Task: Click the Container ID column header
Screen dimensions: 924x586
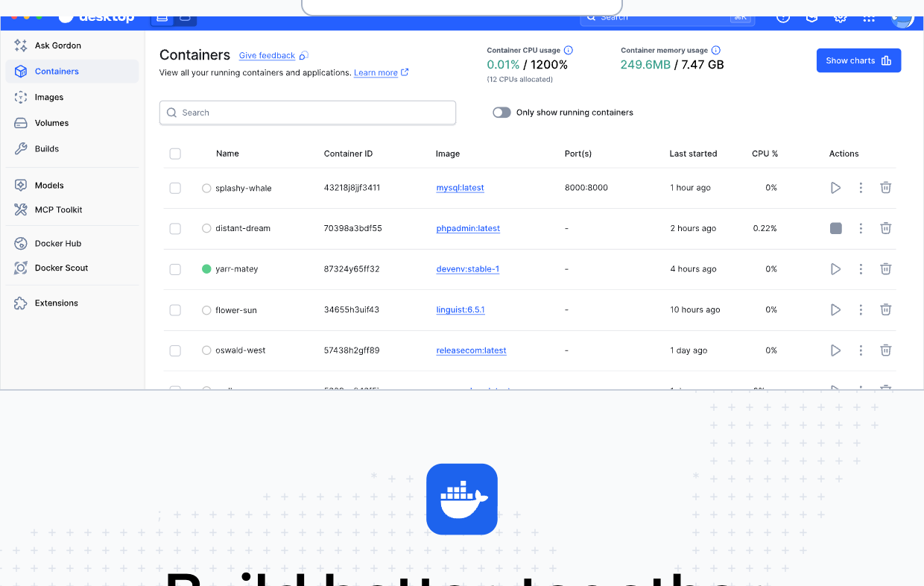Action: pos(348,154)
